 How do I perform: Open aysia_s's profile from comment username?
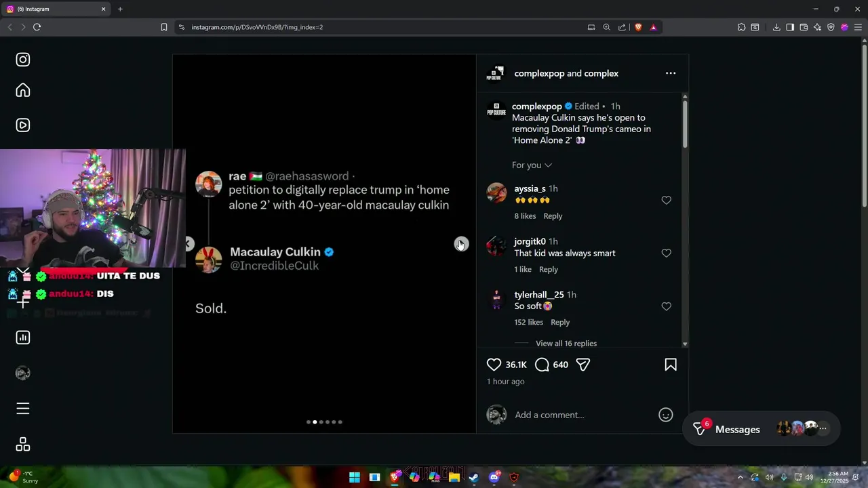coord(530,188)
